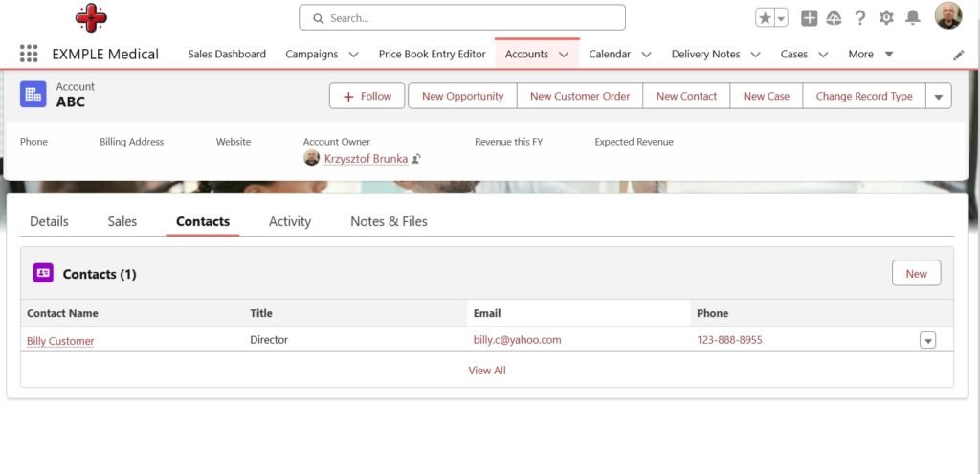Open the Billy Customer contact link
Screen dimensions: 980x474
click(x=60, y=341)
